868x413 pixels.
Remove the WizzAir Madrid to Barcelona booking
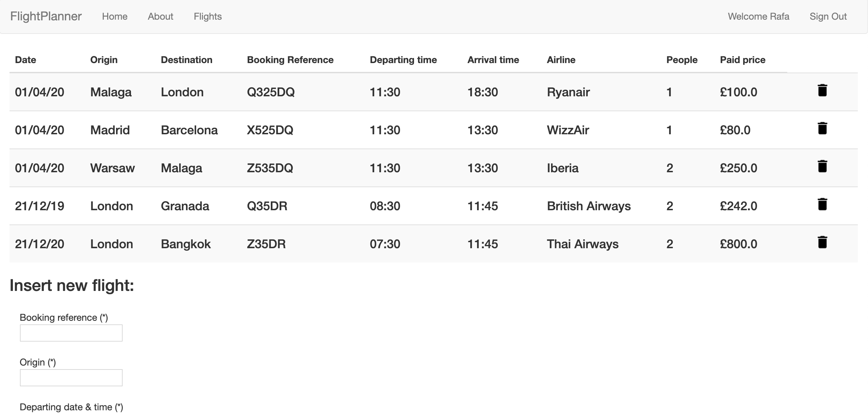coord(823,128)
